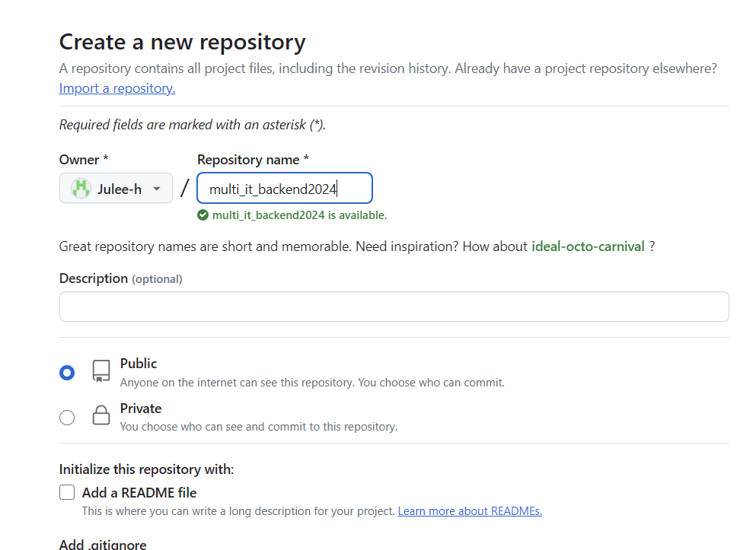
Task: Click the Public repository book icon
Action: [x=101, y=371]
